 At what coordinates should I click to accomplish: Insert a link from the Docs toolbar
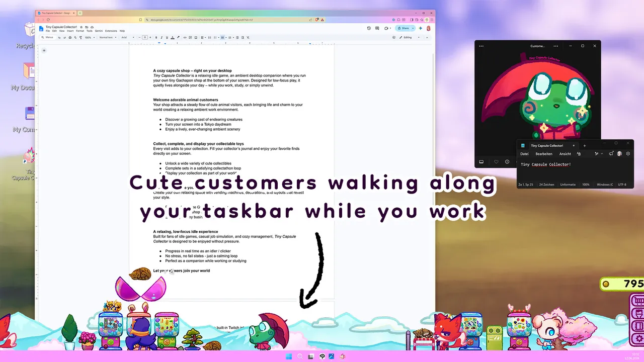[185, 37]
